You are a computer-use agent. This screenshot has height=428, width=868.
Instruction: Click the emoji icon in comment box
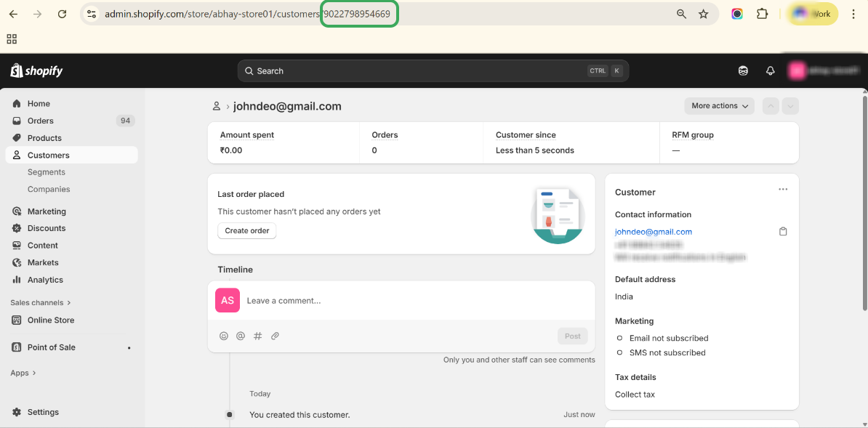224,336
